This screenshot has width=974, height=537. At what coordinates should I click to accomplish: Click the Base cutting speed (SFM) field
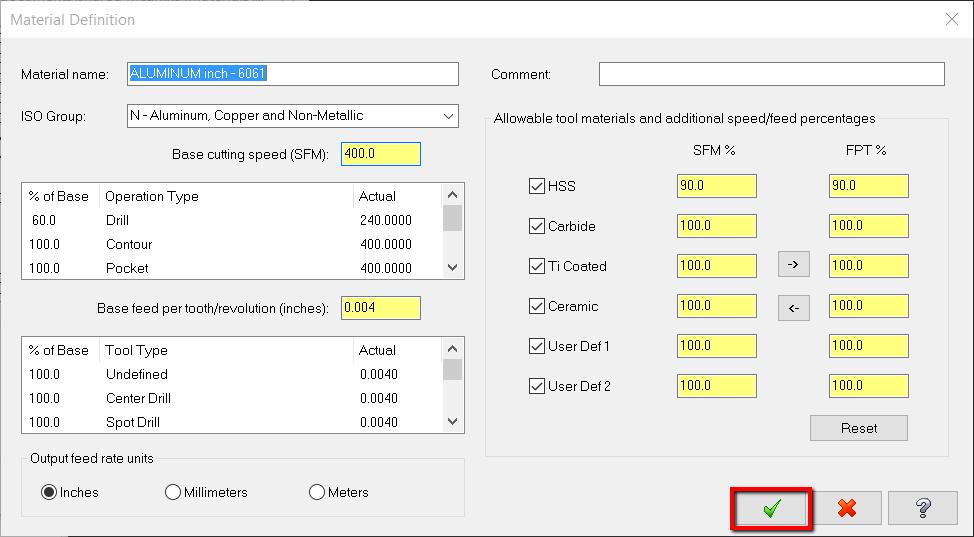381,154
